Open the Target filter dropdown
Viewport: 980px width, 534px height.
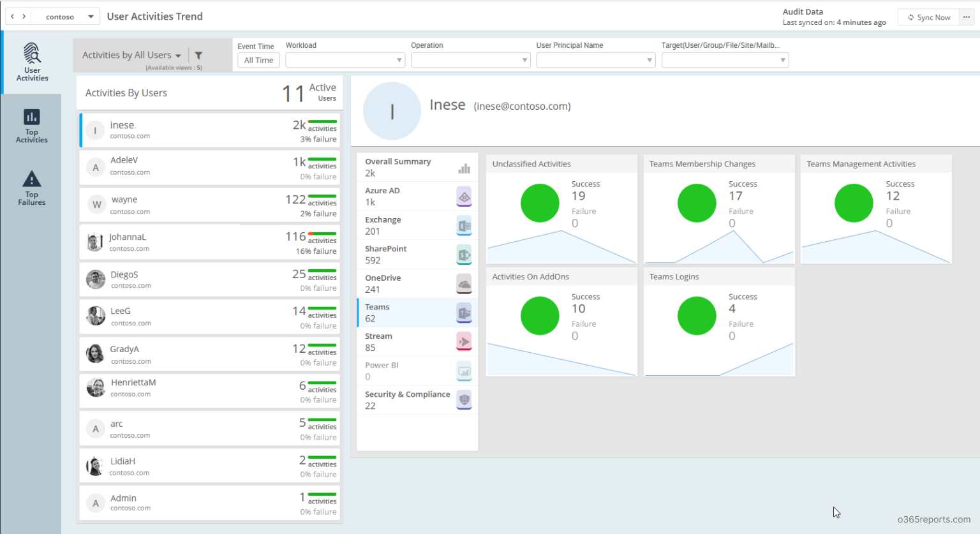point(725,60)
